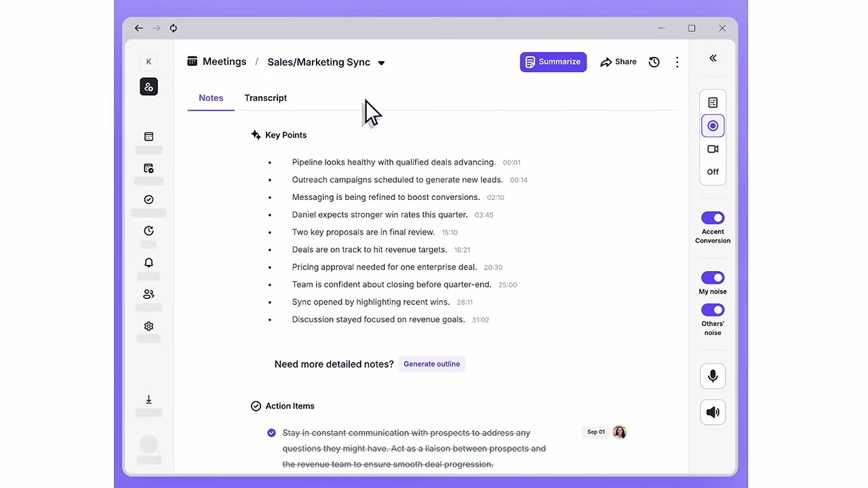Collapse the right panel with the double chevron

pos(713,58)
